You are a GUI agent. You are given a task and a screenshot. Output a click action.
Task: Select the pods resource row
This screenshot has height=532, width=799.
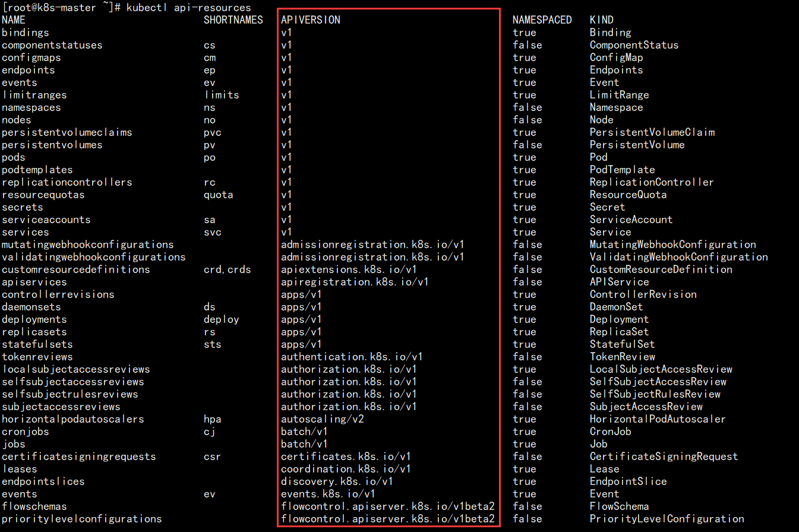tap(13, 157)
